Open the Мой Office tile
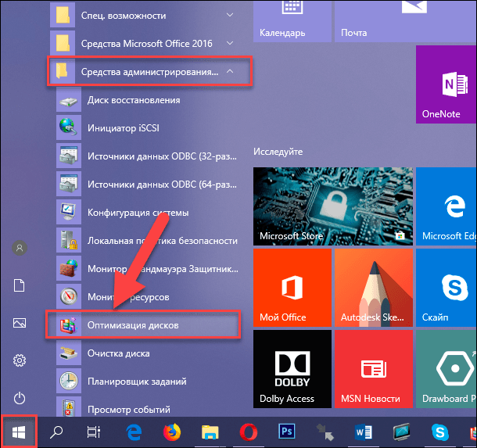This screenshot has height=448, width=477. pyautogui.click(x=292, y=288)
